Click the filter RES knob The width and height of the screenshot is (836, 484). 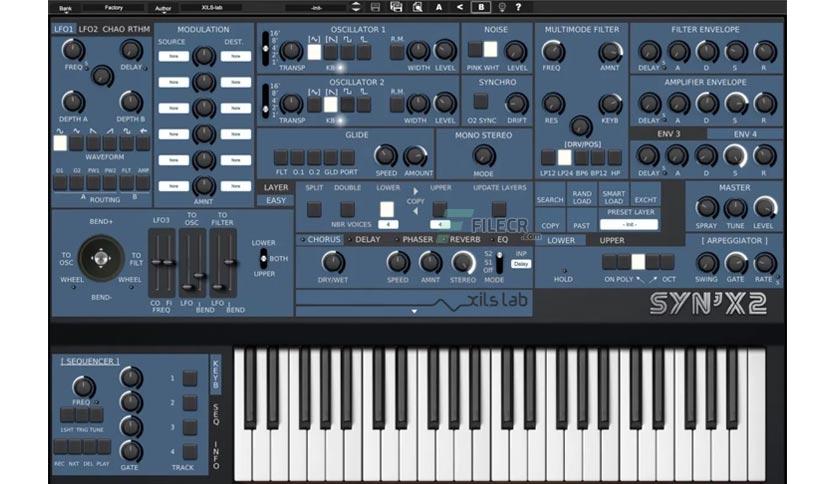553,103
